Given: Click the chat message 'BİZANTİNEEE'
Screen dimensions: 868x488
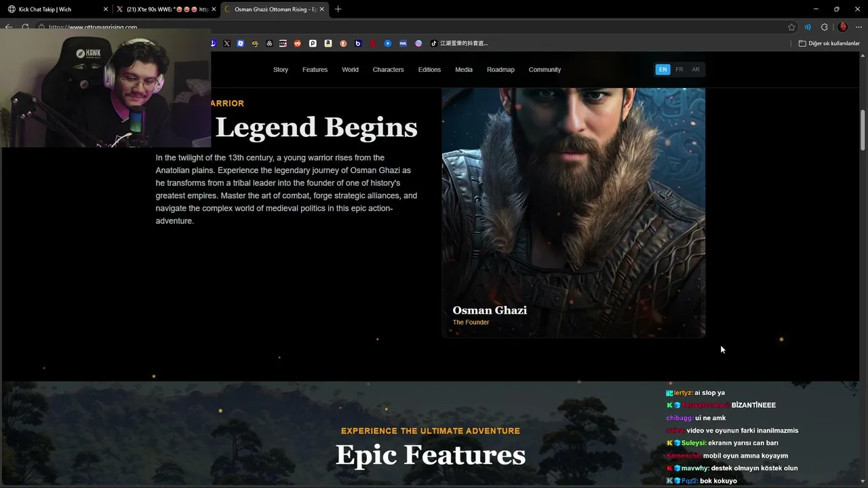Looking at the screenshot, I should tap(753, 405).
